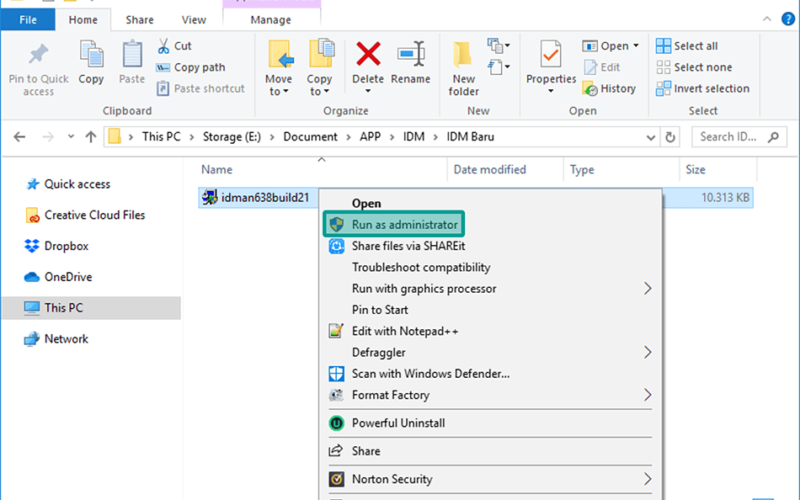Image resolution: width=800 pixels, height=500 pixels.
Task: Select Troubleshoot compatibility
Action: pyautogui.click(x=421, y=267)
